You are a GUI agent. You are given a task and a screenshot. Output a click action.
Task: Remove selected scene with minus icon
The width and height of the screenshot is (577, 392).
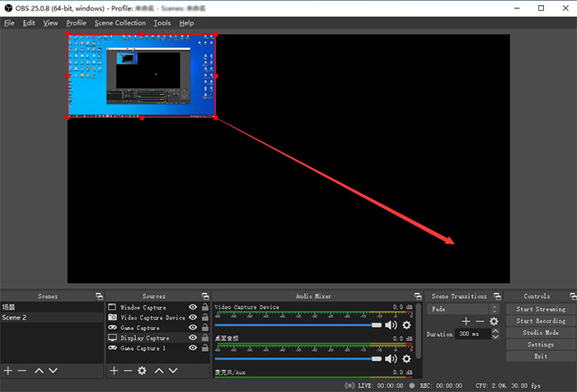coord(22,371)
